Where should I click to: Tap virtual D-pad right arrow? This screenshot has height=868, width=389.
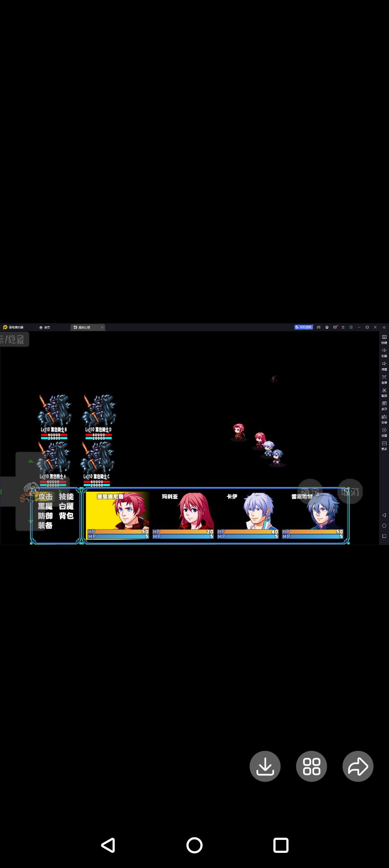pyautogui.click(x=61, y=492)
